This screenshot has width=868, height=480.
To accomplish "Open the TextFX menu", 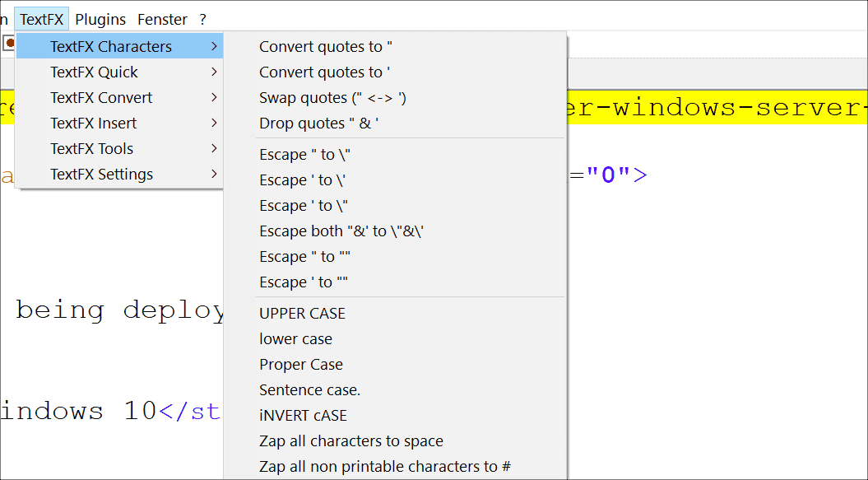I will point(41,18).
